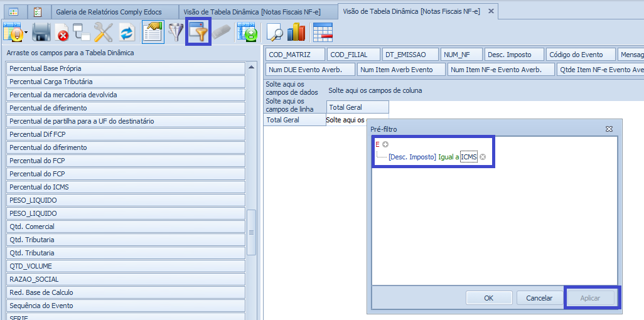Click the field list scrollbar thumb
Screen dimensions: 644x320
coord(251,232)
